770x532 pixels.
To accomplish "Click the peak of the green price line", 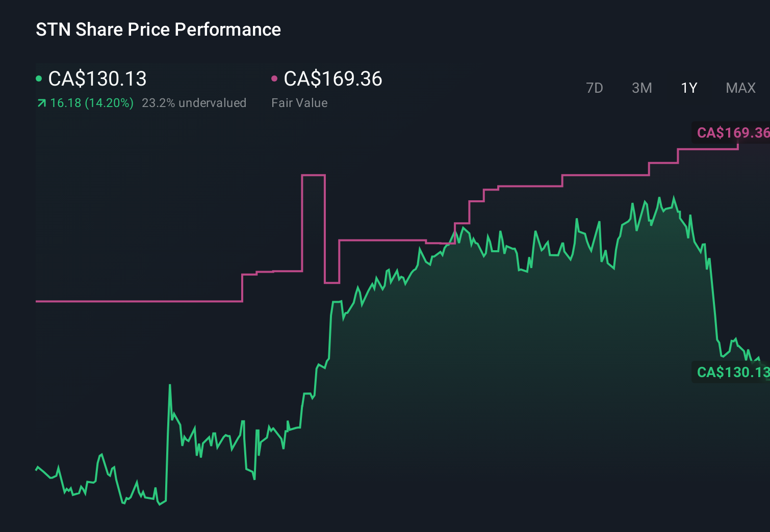I will tap(674, 195).
